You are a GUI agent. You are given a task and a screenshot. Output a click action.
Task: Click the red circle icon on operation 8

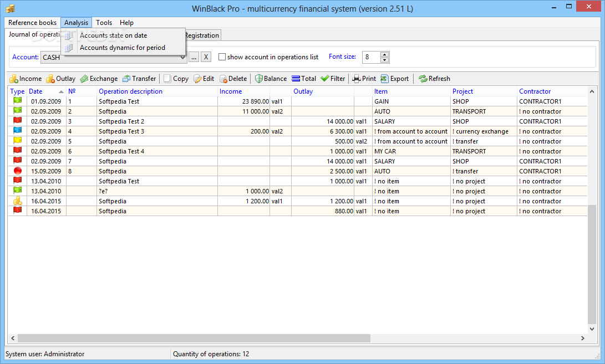pos(17,171)
